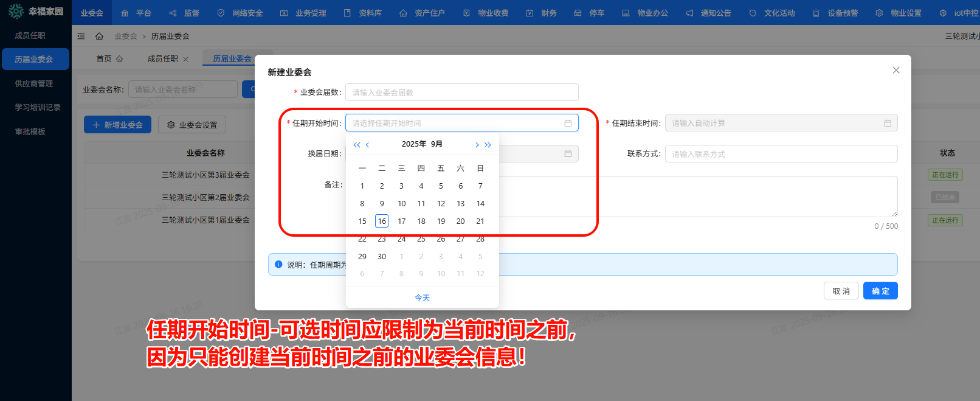Viewport: 980px width, 401px height.
Task: Click the 任期开始时间 date field
Action: click(x=462, y=123)
